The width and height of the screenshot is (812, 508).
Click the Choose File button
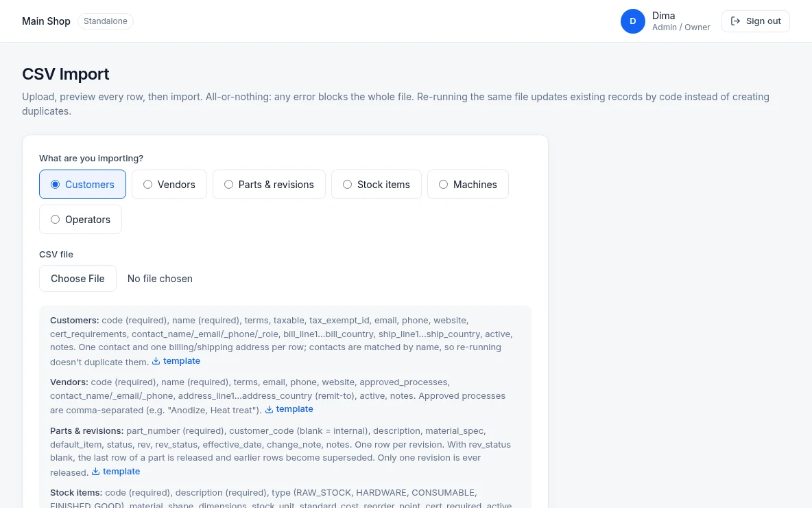point(77,278)
